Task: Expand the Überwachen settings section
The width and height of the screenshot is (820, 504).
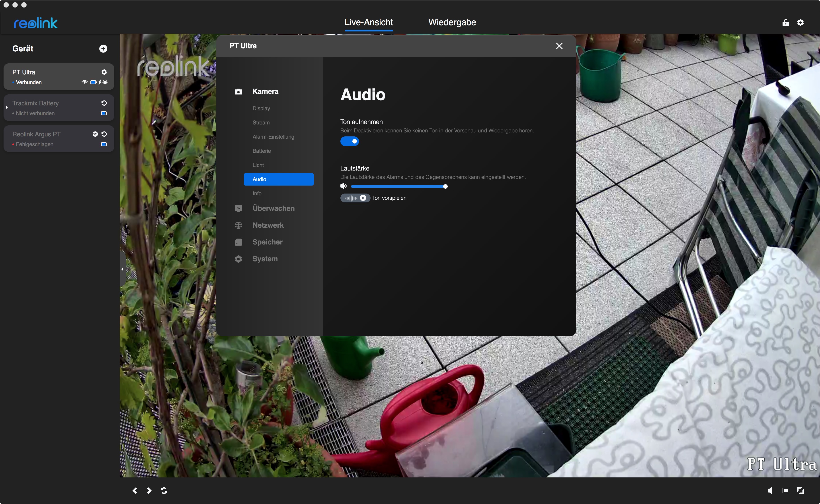Action: [x=273, y=208]
